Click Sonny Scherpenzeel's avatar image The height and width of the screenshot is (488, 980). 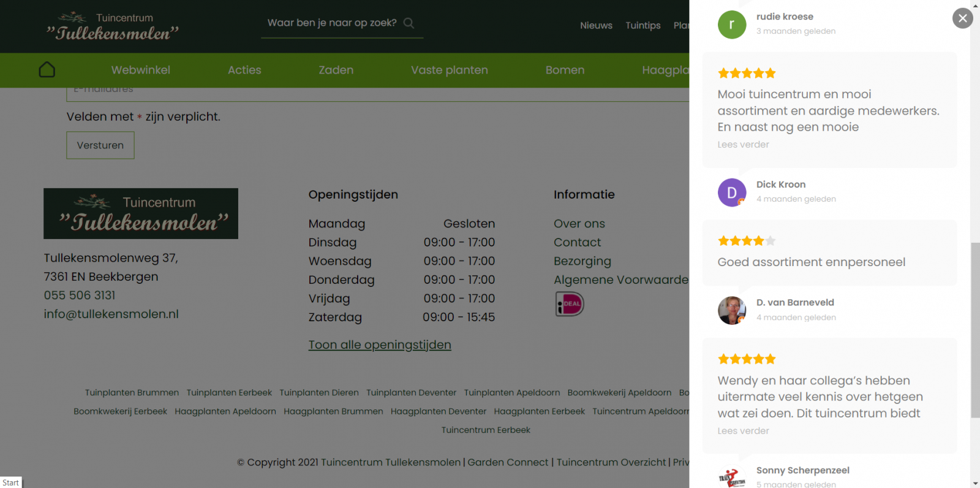(731, 477)
